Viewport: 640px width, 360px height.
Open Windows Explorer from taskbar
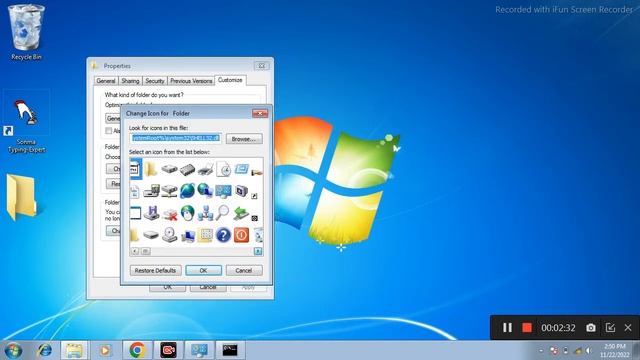74,350
